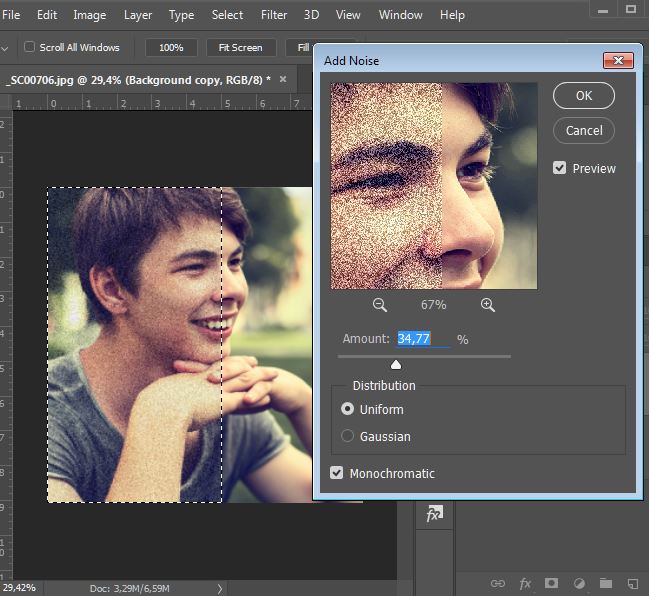Open the Image menu
Screen dimensions: 649x596
[x=90, y=15]
